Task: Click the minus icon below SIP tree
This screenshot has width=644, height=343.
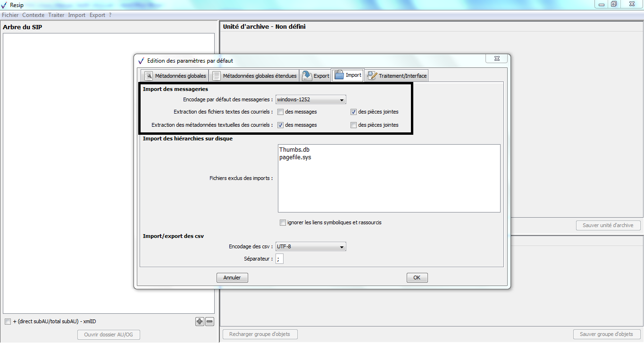Action: (x=209, y=322)
